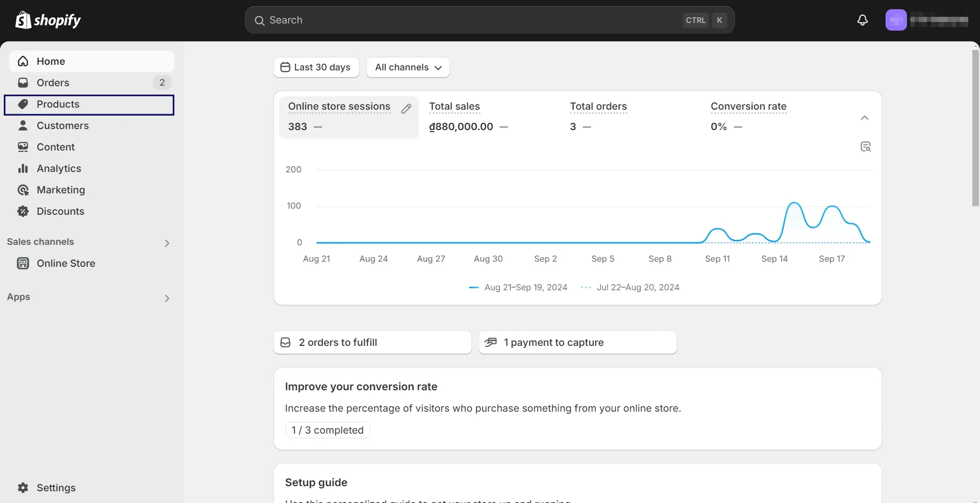Click the payment capture hand icon

coord(491,342)
